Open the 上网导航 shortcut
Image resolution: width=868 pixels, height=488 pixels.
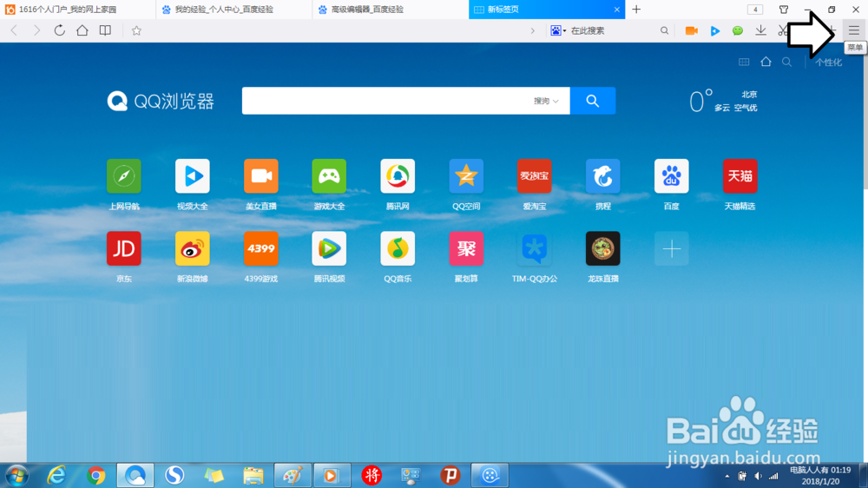point(124,184)
